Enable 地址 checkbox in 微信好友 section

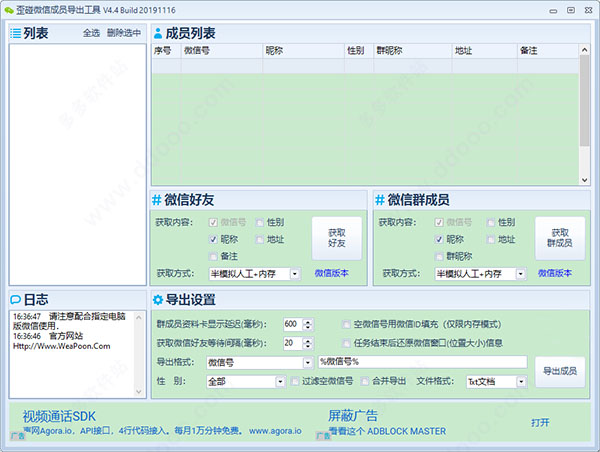(x=259, y=240)
